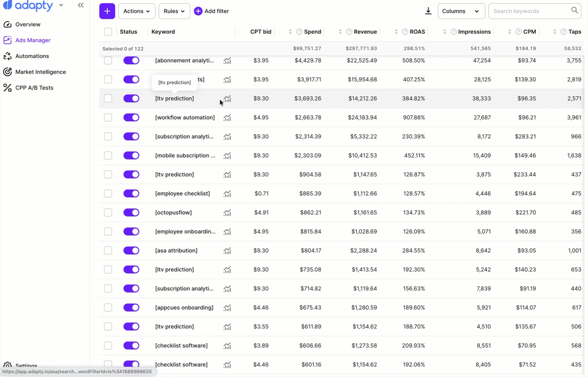
Task: Expand the Rules dropdown
Action: pyautogui.click(x=174, y=11)
